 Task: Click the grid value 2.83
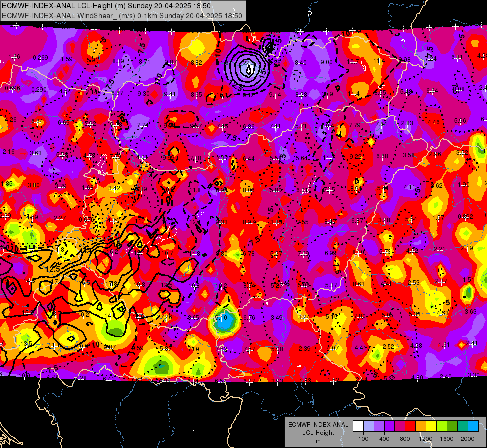(407, 123)
